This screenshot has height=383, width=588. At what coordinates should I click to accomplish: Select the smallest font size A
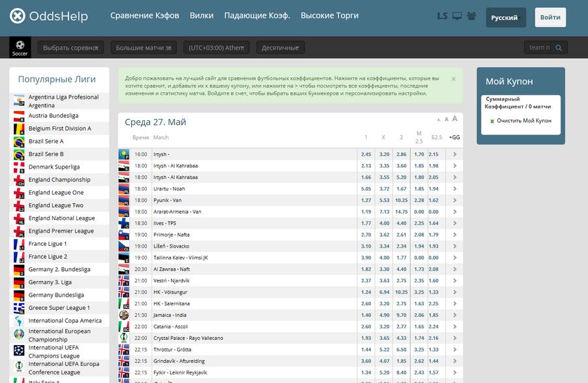tap(438, 120)
